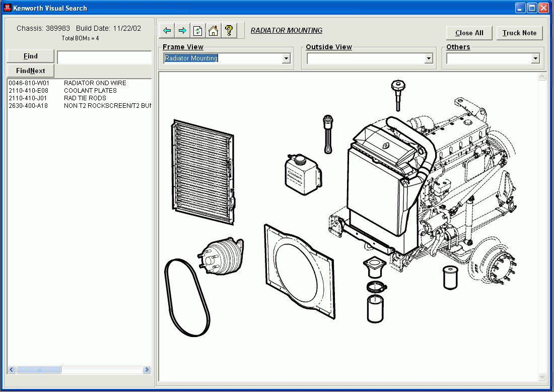Screen dimensions: 554x392
Task: Open help with the question mark icon
Action: click(229, 31)
